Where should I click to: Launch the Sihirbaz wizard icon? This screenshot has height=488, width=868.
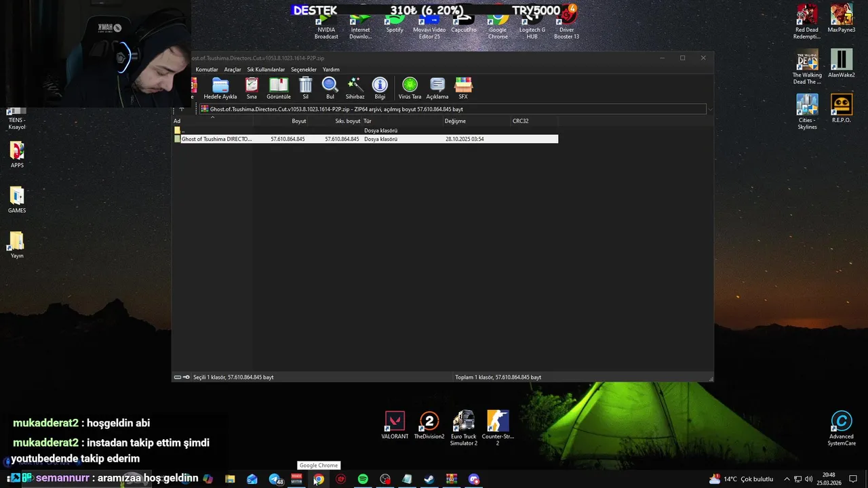(x=355, y=88)
